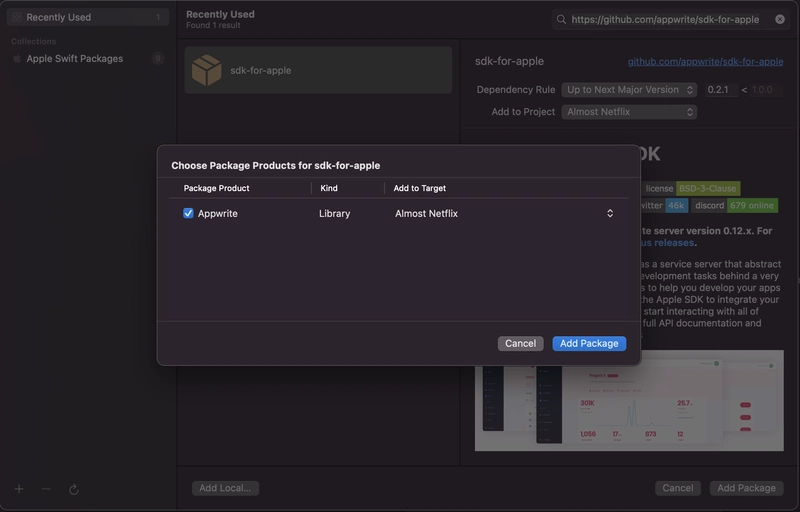Click the BSD-3-Clause license badge
Screen dimensions: 800x512
coord(708,188)
